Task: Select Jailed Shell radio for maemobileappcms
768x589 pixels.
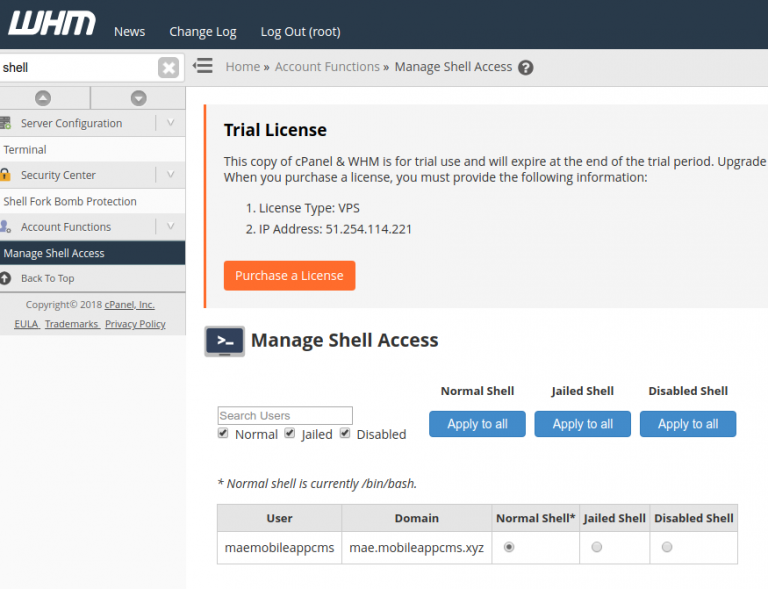Action: [x=597, y=547]
